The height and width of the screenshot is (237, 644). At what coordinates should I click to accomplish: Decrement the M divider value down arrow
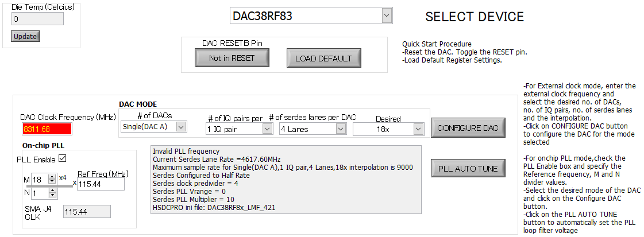point(52,182)
